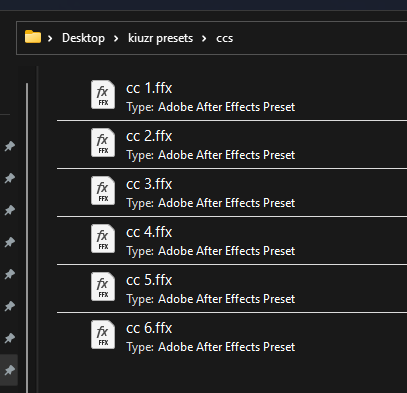Click the FFX icon of cc 1.ffx
Image resolution: width=407 pixels, height=393 pixels.
[x=103, y=95]
